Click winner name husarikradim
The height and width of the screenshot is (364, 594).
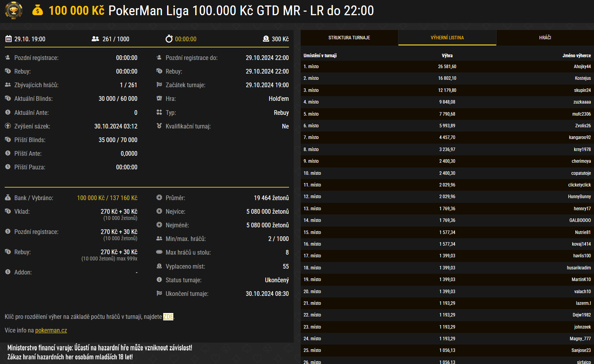pyautogui.click(x=579, y=268)
